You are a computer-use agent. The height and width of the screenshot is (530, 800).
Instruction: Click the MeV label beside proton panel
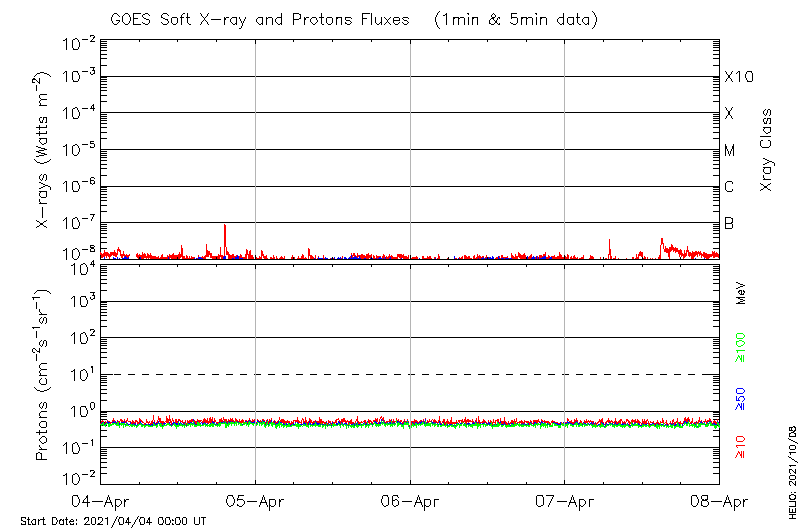(x=741, y=293)
